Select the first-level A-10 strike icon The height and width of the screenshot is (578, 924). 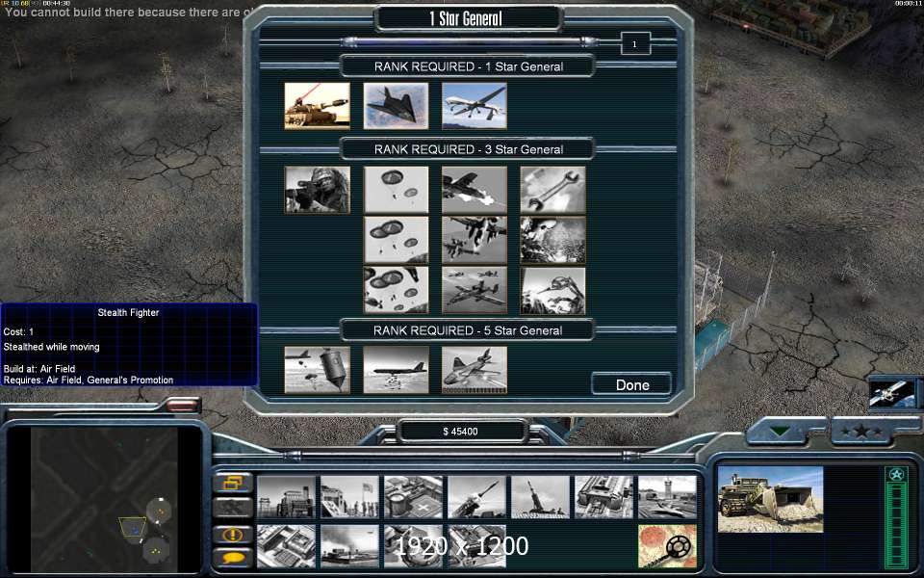pyautogui.click(x=475, y=190)
